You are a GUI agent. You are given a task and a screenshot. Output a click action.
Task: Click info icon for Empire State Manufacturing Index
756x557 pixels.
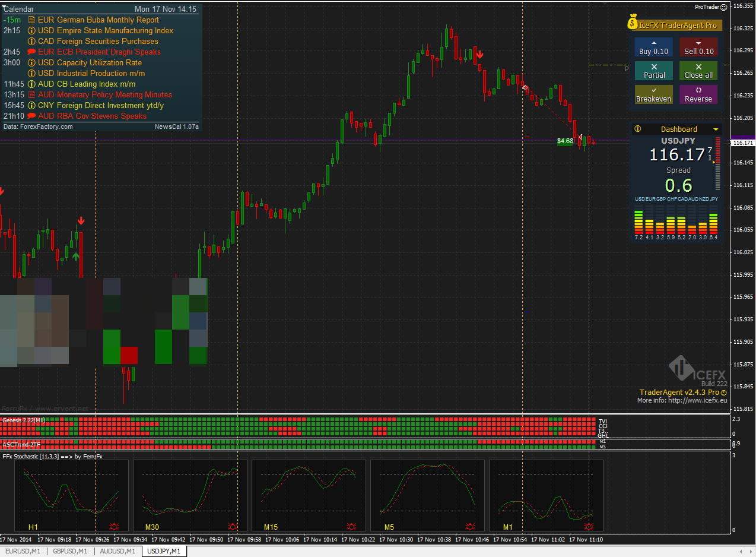pos(31,30)
